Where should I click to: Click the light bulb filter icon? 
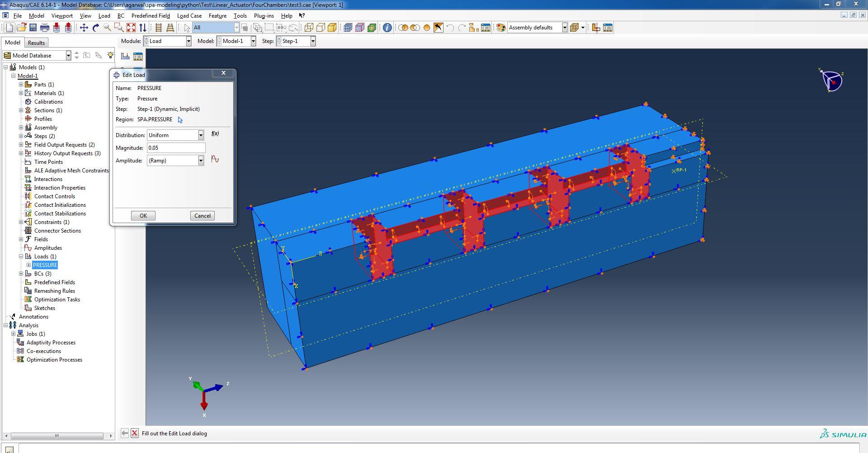(x=110, y=55)
